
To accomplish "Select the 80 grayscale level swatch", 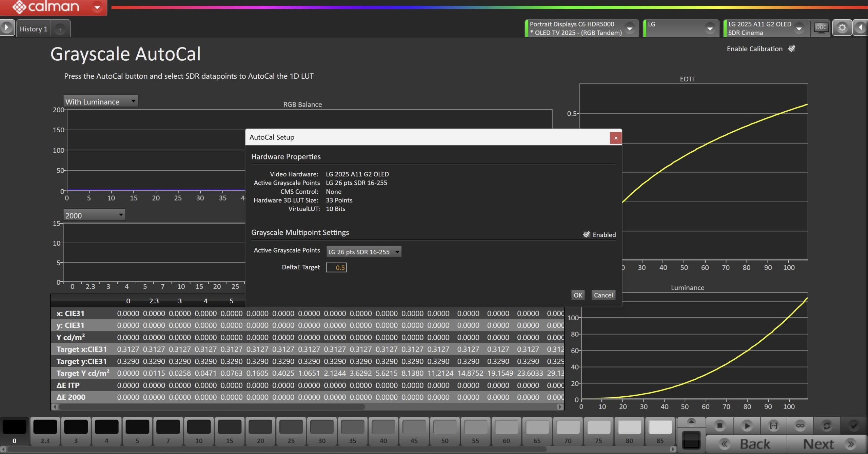I will 629,431.
